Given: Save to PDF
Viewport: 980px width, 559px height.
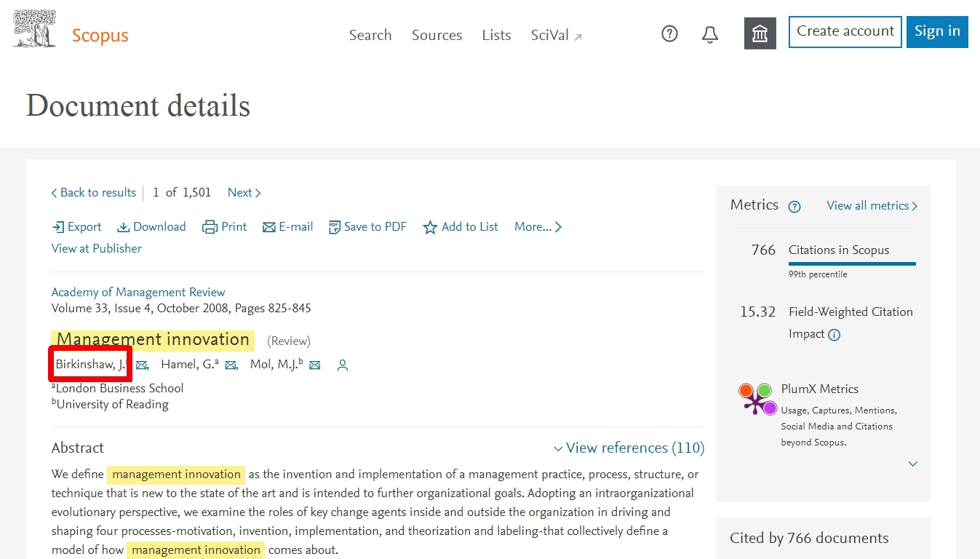Looking at the screenshot, I should coord(367,226).
